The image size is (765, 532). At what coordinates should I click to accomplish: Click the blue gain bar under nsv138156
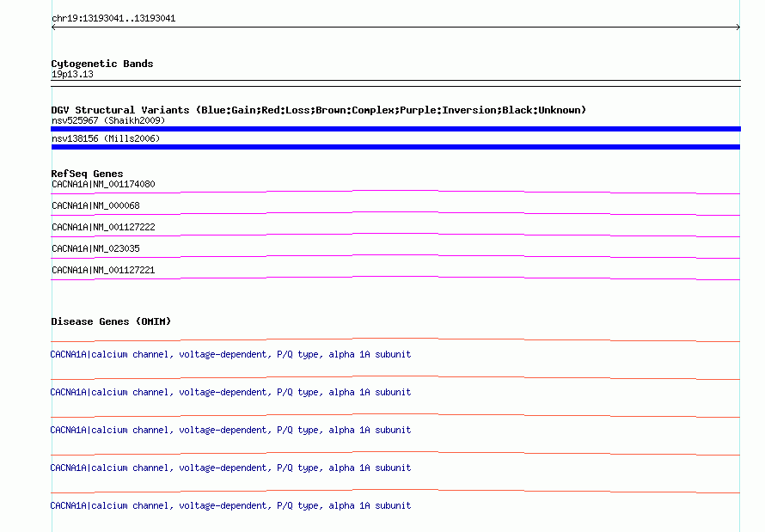tap(395, 147)
